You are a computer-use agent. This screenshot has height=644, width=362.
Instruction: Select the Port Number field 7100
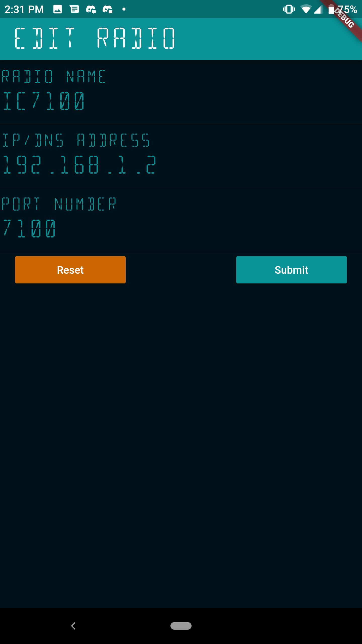click(x=181, y=228)
